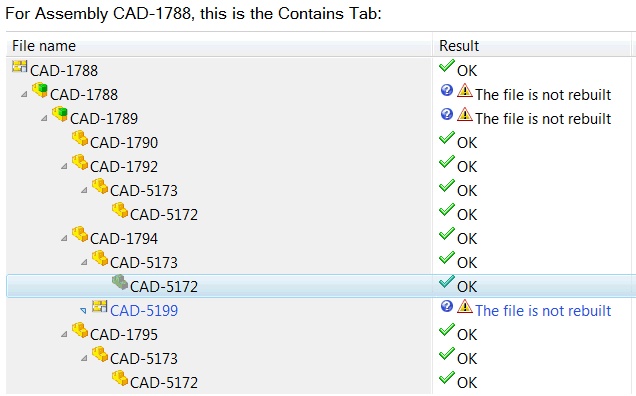Click the part icon next to CAD-1790
636x396 pixels.
tap(80, 138)
